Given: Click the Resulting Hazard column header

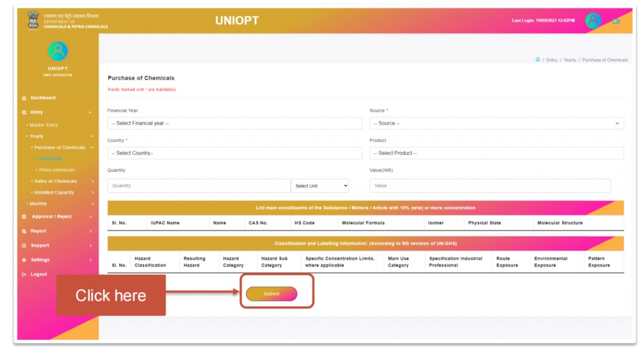Looking at the screenshot, I should [194, 262].
